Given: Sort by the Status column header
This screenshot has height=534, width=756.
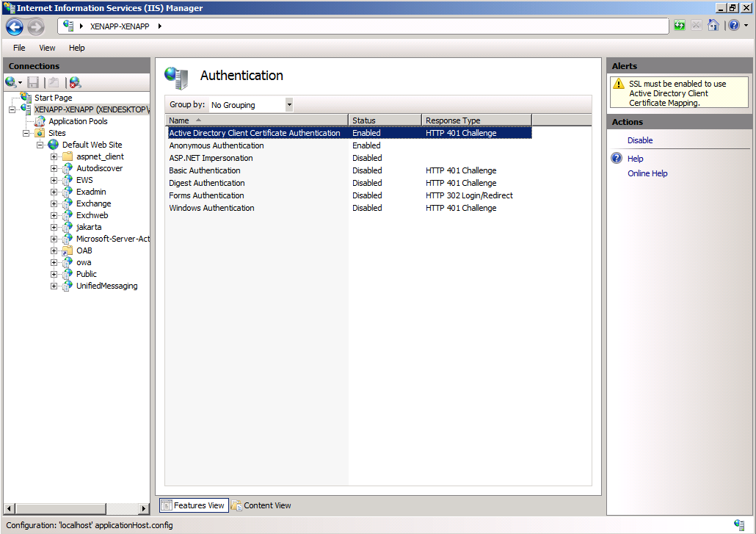Looking at the screenshot, I should click(385, 120).
